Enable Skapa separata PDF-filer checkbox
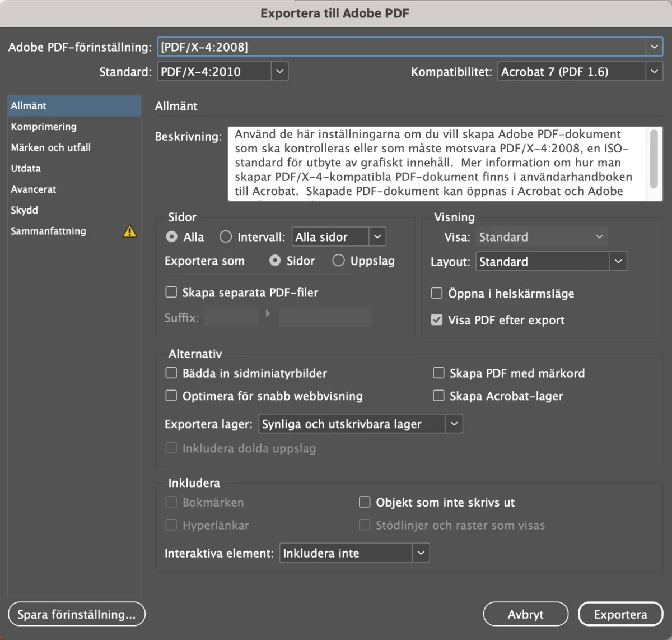The width and height of the screenshot is (672, 640). point(171,292)
